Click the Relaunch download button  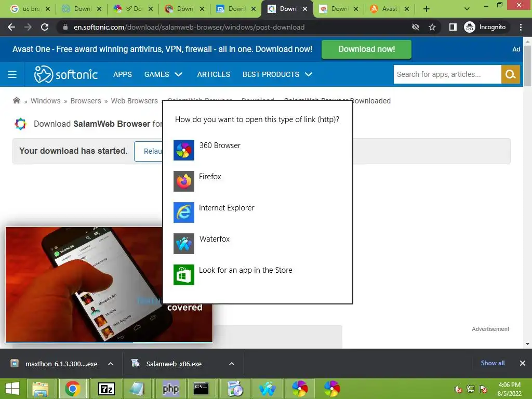[149, 151]
